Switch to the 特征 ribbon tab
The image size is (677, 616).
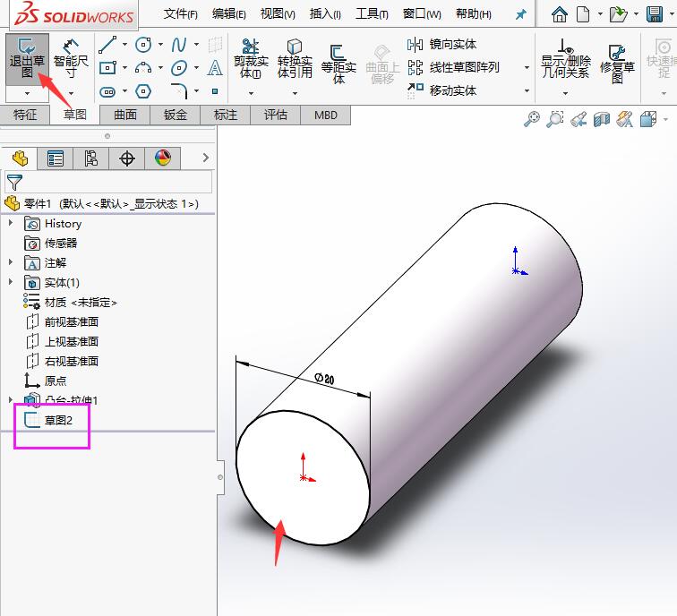click(x=25, y=115)
